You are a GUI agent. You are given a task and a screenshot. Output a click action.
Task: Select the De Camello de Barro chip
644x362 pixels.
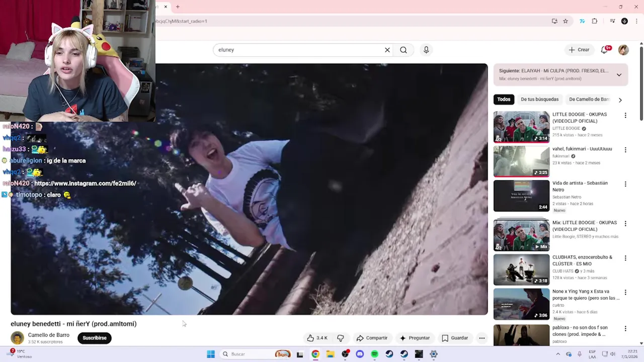coord(589,100)
